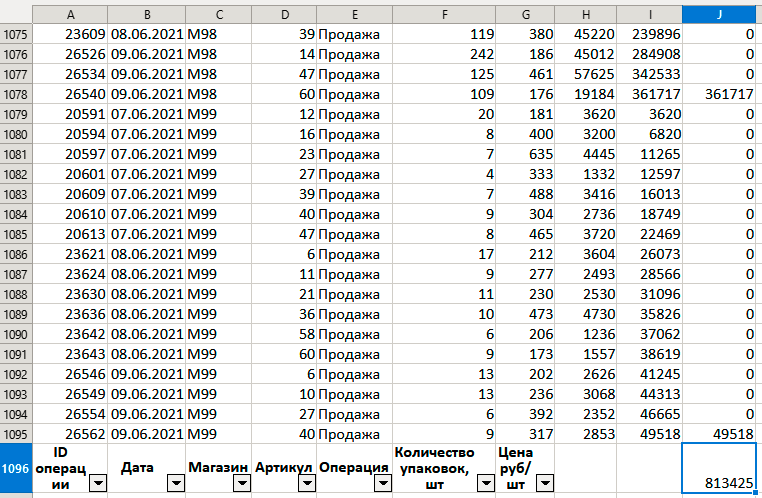
Task: Open the "Цена руб/шт" filter dropdown
Action: coord(544,484)
